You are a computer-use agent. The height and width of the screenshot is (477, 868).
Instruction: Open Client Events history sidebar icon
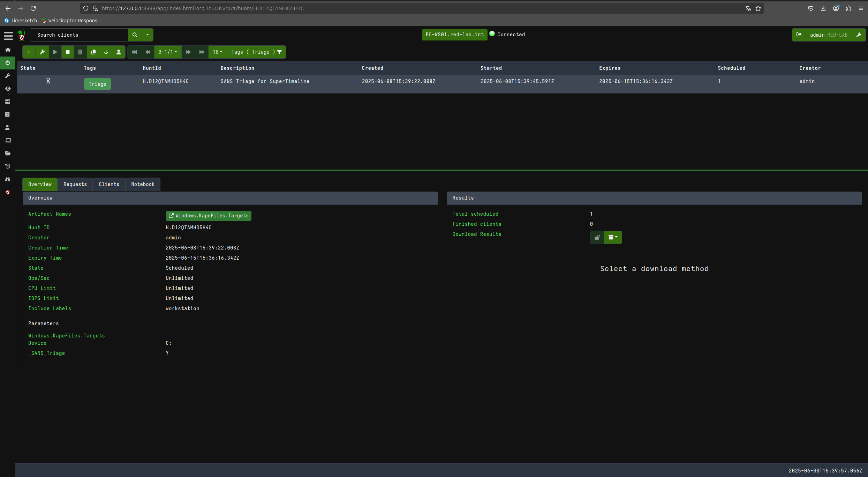(8, 166)
